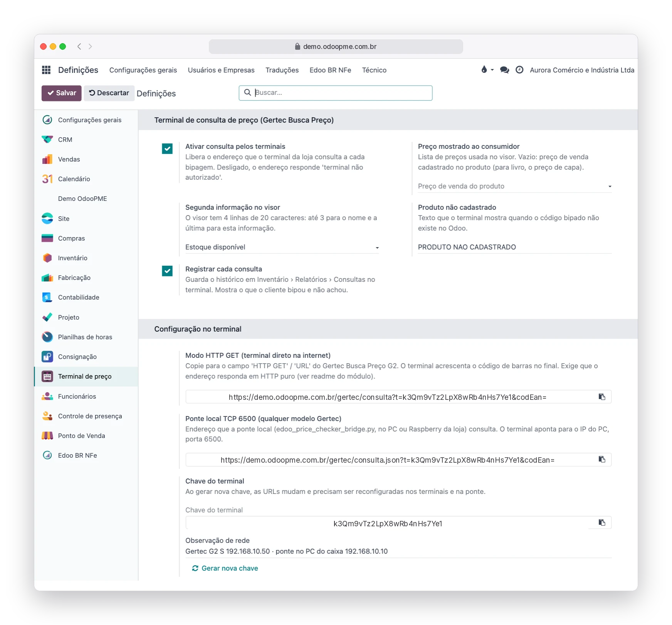Image resolution: width=672 pixels, height=625 pixels.
Task: Select Controle de presença in sidebar
Action: [x=86, y=416]
